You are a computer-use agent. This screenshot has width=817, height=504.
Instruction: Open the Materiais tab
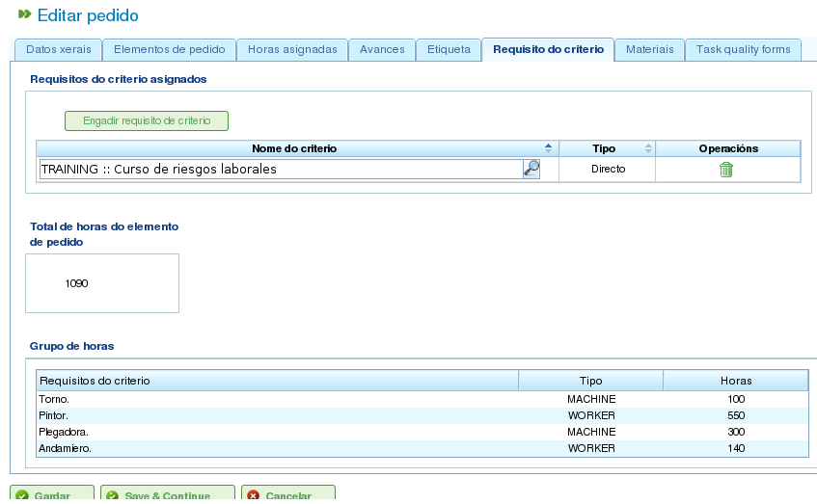pyautogui.click(x=650, y=49)
